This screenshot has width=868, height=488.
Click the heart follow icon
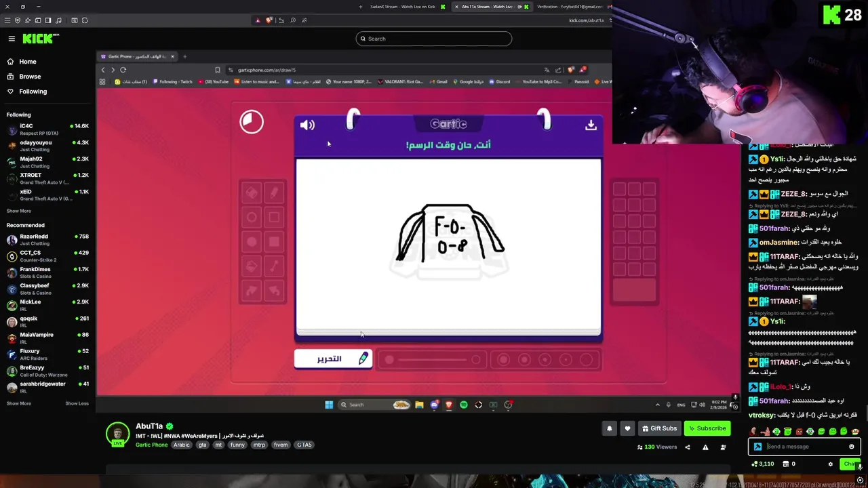(x=627, y=428)
